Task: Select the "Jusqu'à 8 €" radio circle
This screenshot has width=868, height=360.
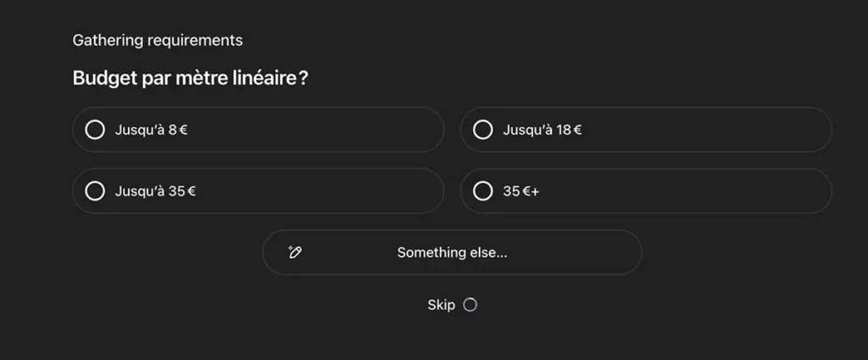Action: pyautogui.click(x=95, y=130)
